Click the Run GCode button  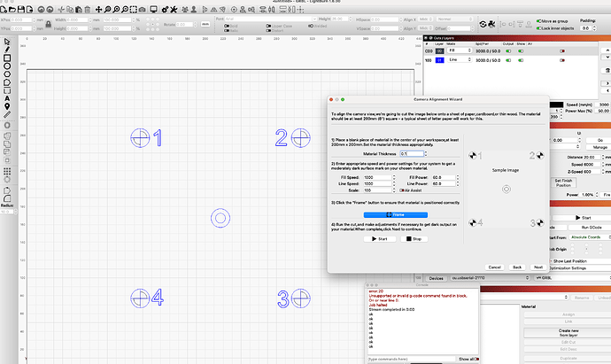pos(592,228)
